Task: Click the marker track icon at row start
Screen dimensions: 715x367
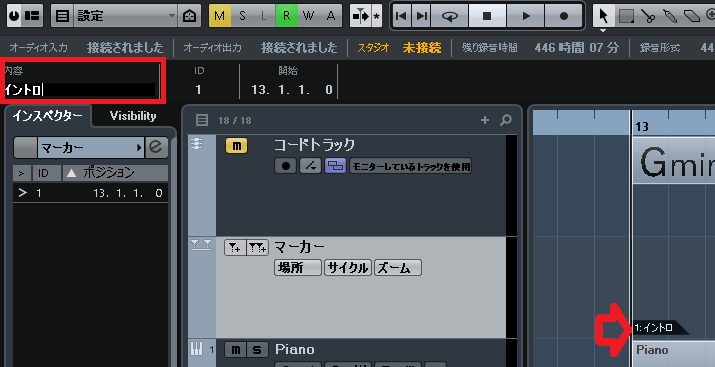Action: click(x=201, y=245)
